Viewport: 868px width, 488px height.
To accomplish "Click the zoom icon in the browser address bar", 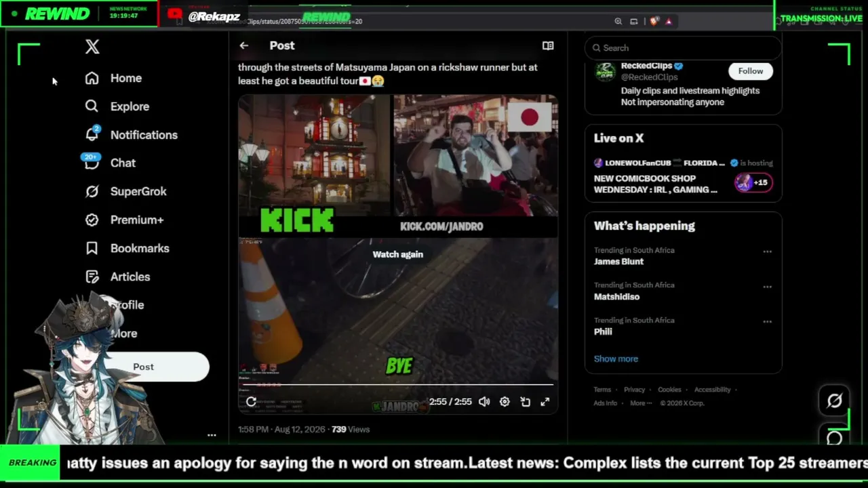I will pyautogui.click(x=618, y=21).
